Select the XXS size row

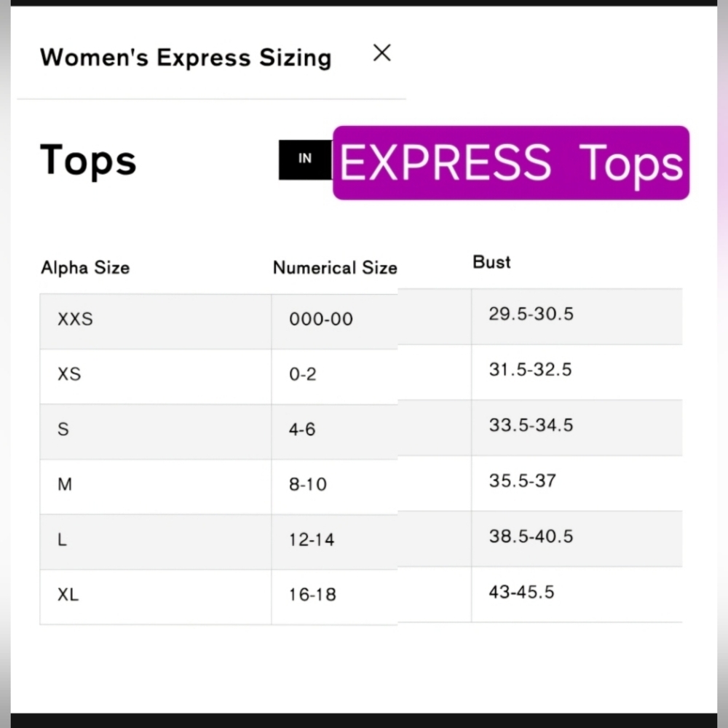click(361, 320)
